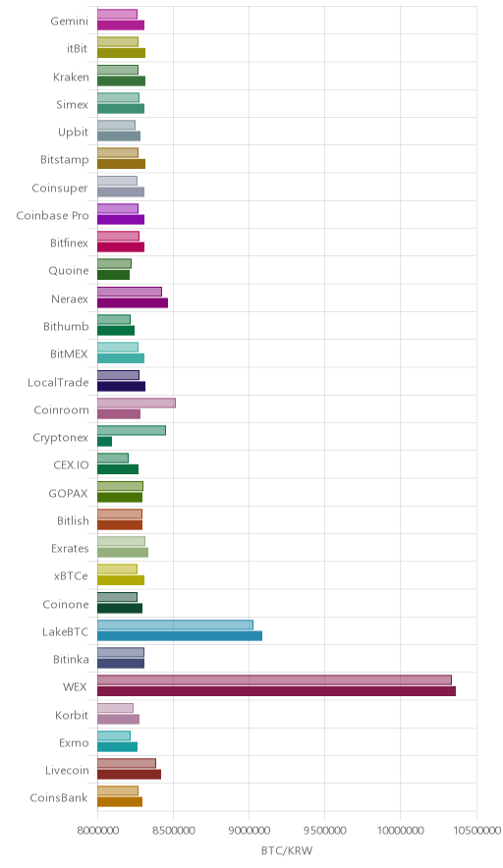The width and height of the screenshot is (503, 868).
Task: Click the light Coinroom bar
Action: 137,403
